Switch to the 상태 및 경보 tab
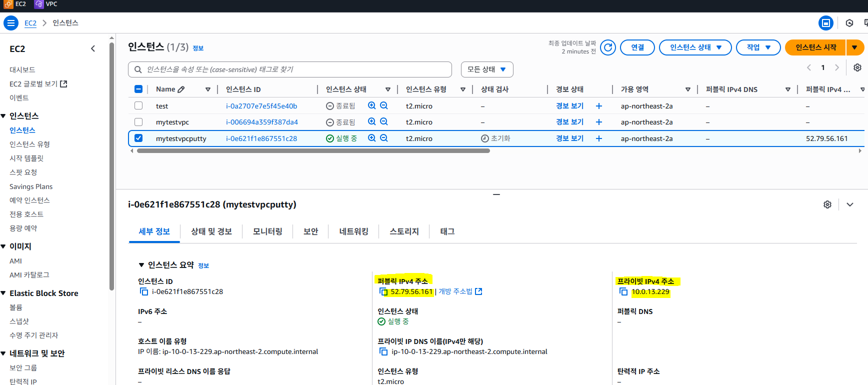Viewport: 868px width, 385px height. point(211,231)
